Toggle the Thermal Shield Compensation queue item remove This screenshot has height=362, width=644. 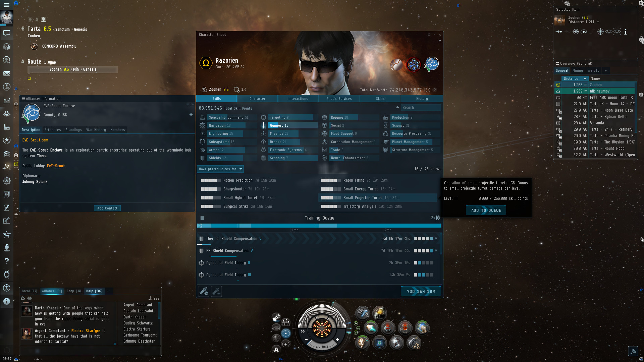click(x=437, y=238)
